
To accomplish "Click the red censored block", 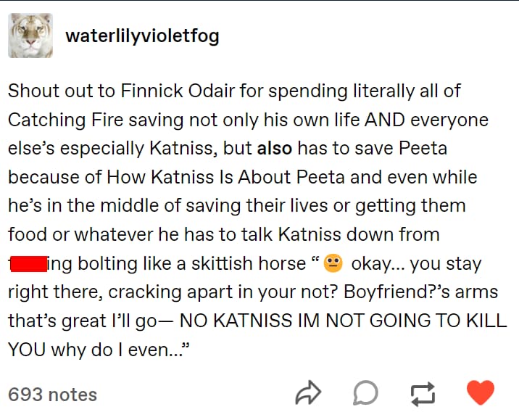I will pyautogui.click(x=28, y=263).
